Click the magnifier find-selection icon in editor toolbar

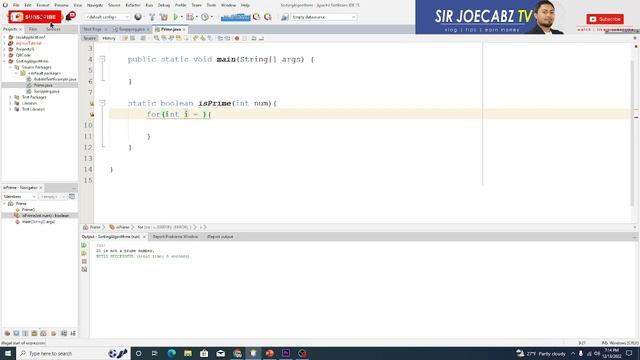coord(156,38)
